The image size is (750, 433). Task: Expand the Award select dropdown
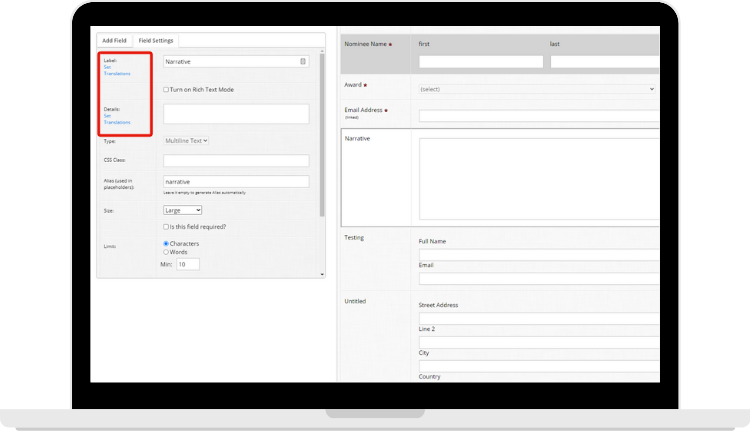[x=537, y=89]
